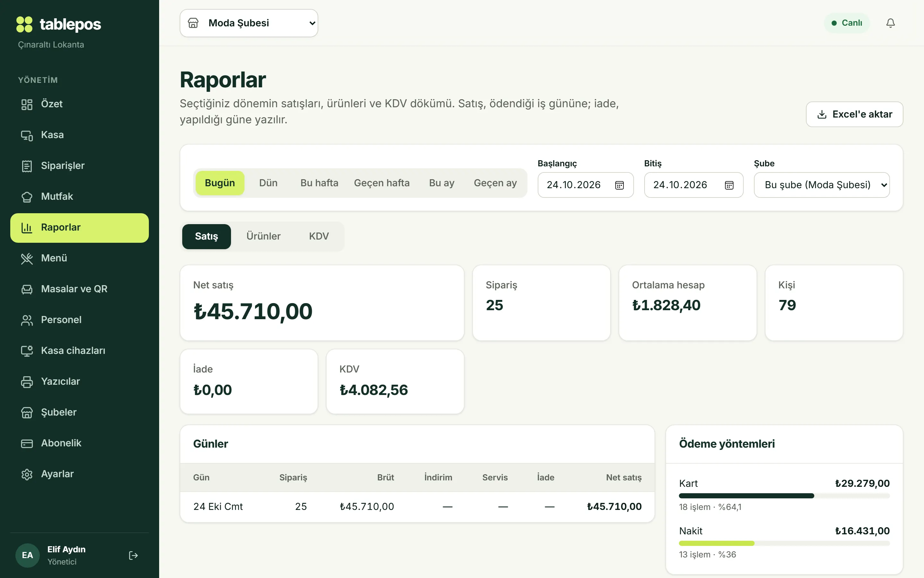Select the Geçen hafta period option

point(382,183)
